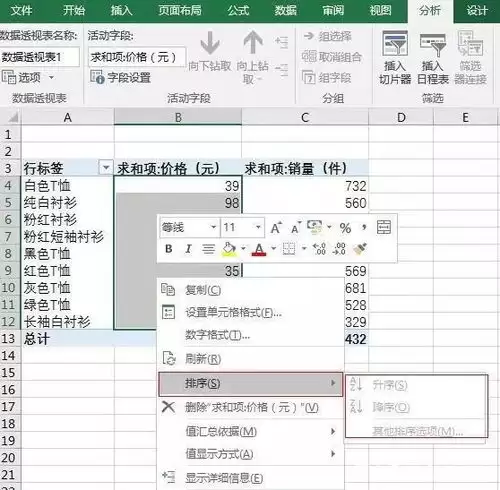Screen dimensions: 500x490
Task: Click the comma style icon
Action: pyautogui.click(x=364, y=228)
